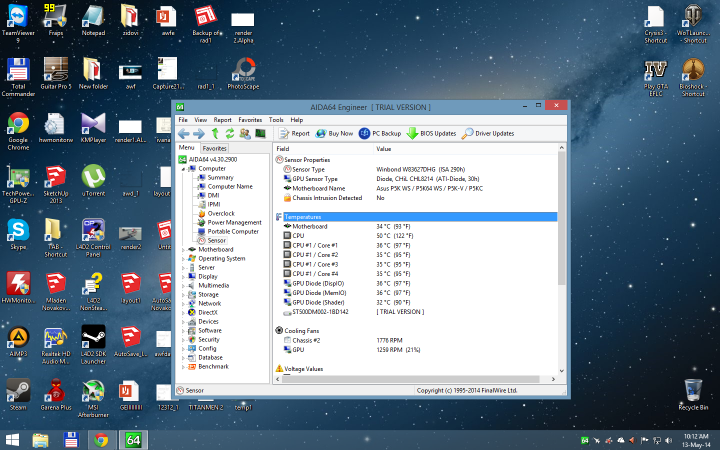
Task: Check for BIOS Updates
Action: click(x=432, y=134)
